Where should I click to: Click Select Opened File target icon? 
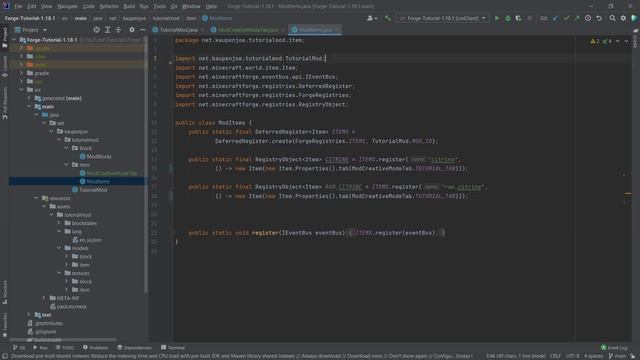click(96, 30)
